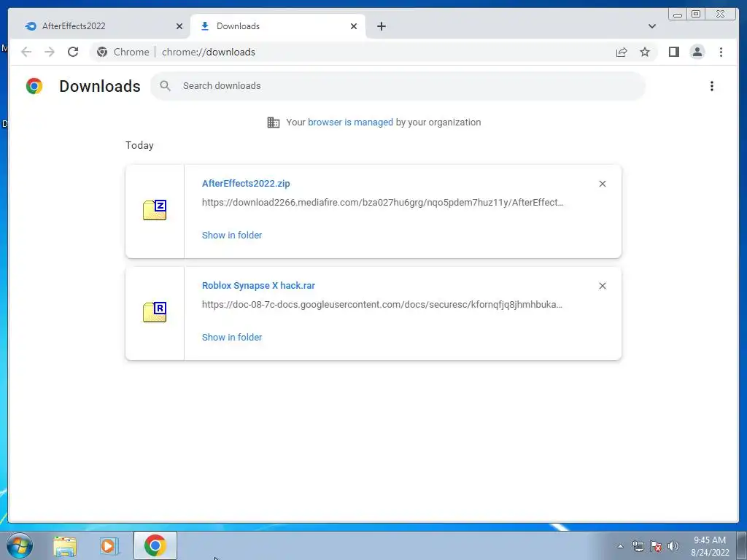This screenshot has width=747, height=560.
Task: Click the volume speaker tray icon
Action: pos(673,546)
